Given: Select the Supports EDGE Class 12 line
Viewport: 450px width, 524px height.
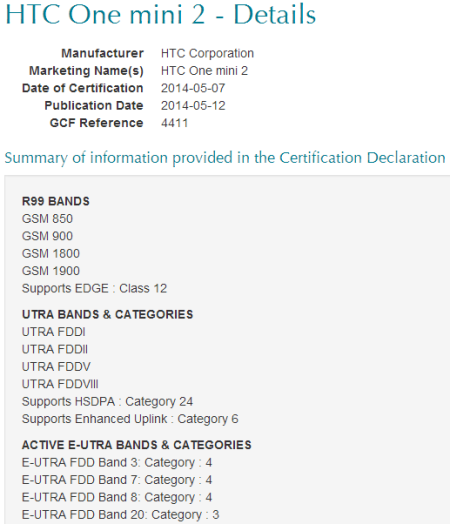Looking at the screenshot, I should pyautogui.click(x=95, y=288).
